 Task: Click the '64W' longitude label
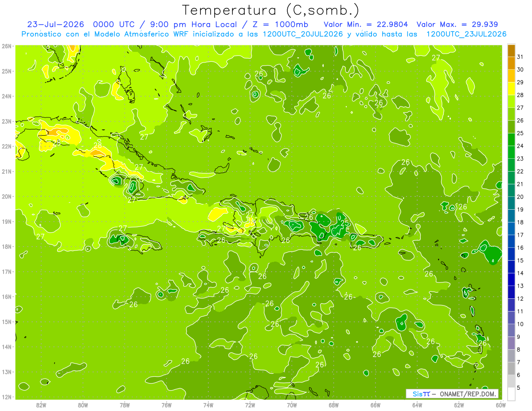pos(417,405)
